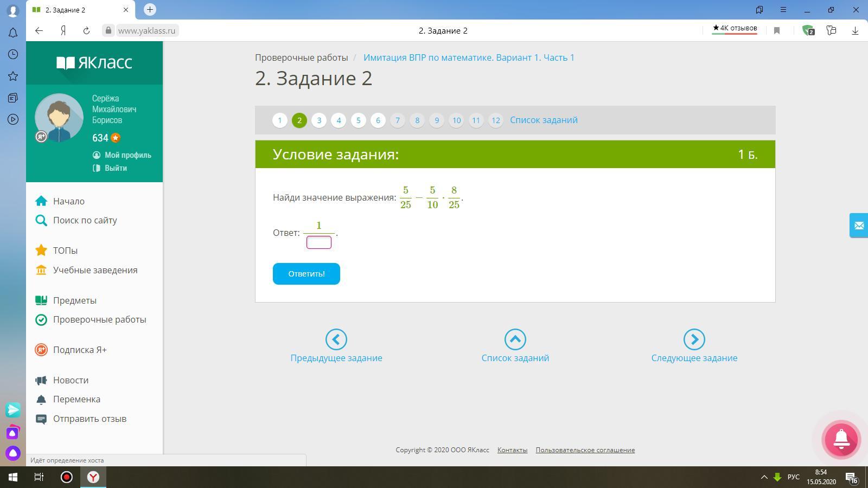This screenshot has height=488, width=868.
Task: Go to task number 10
Action: pyautogui.click(x=456, y=120)
